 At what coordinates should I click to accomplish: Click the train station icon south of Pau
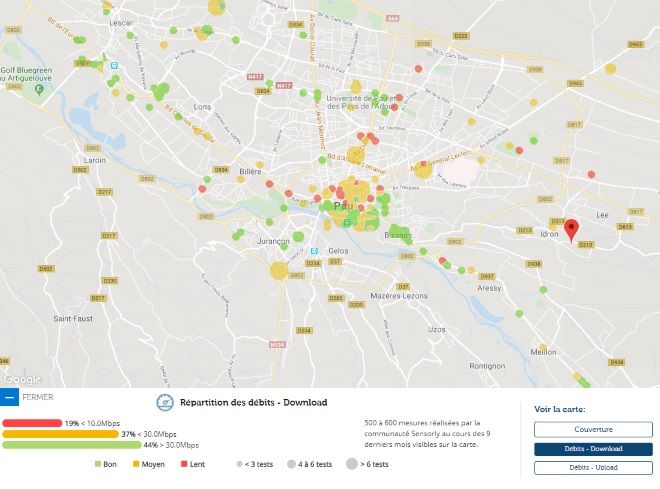coord(347,222)
